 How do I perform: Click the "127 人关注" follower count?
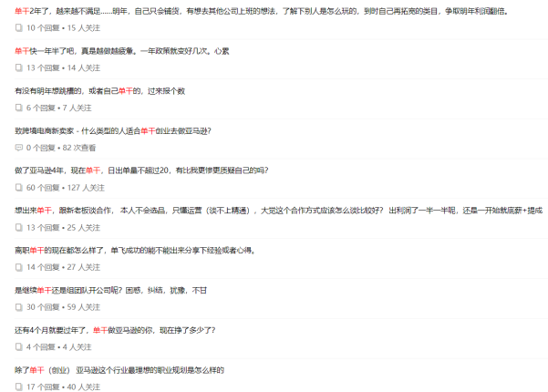(x=87, y=188)
